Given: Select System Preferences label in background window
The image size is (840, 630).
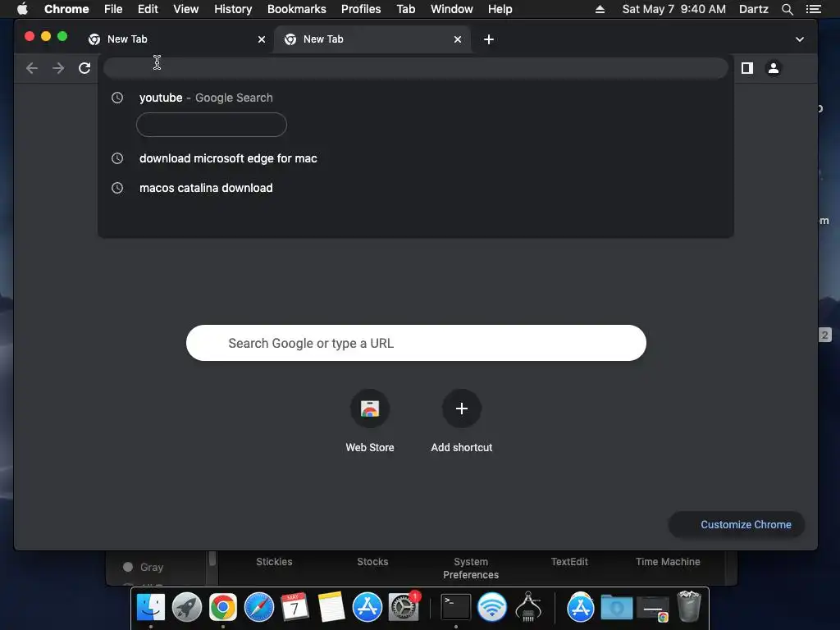Looking at the screenshot, I should tap(470, 568).
